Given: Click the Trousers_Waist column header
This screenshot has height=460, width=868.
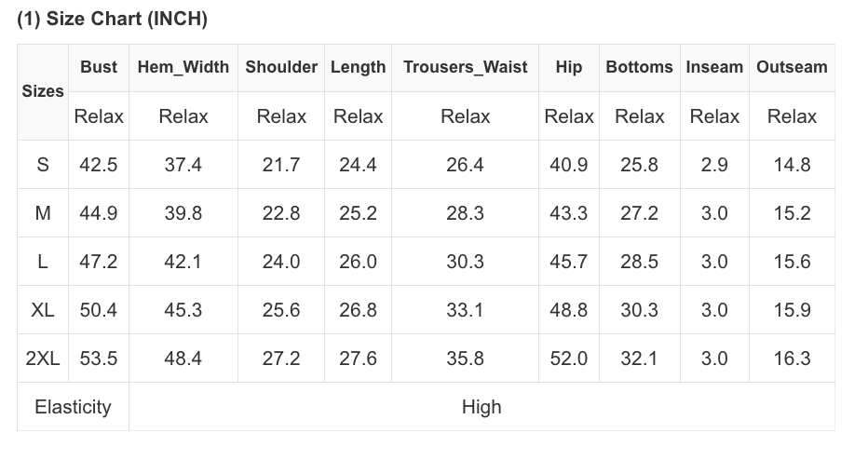Looking at the screenshot, I should click(x=465, y=67).
